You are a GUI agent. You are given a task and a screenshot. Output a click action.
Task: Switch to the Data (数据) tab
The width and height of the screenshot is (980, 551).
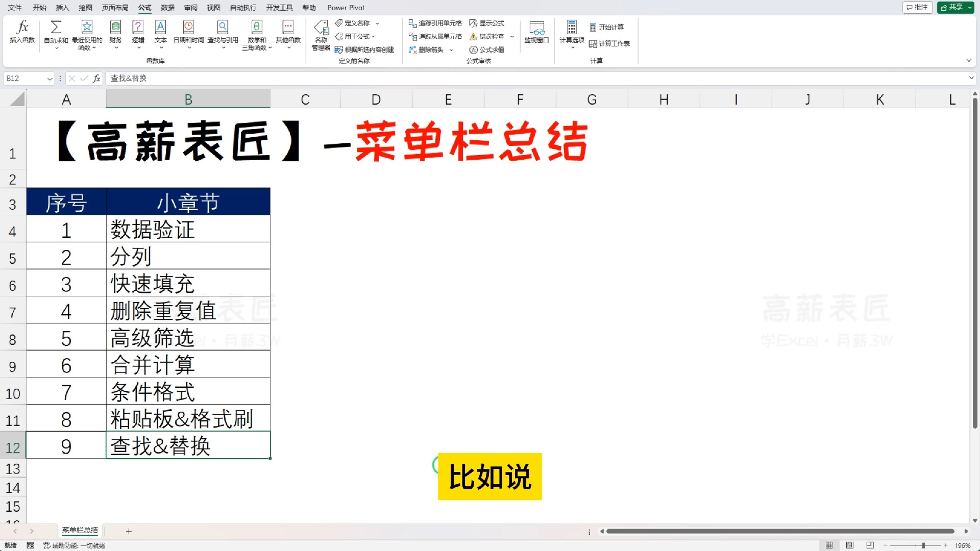(167, 8)
